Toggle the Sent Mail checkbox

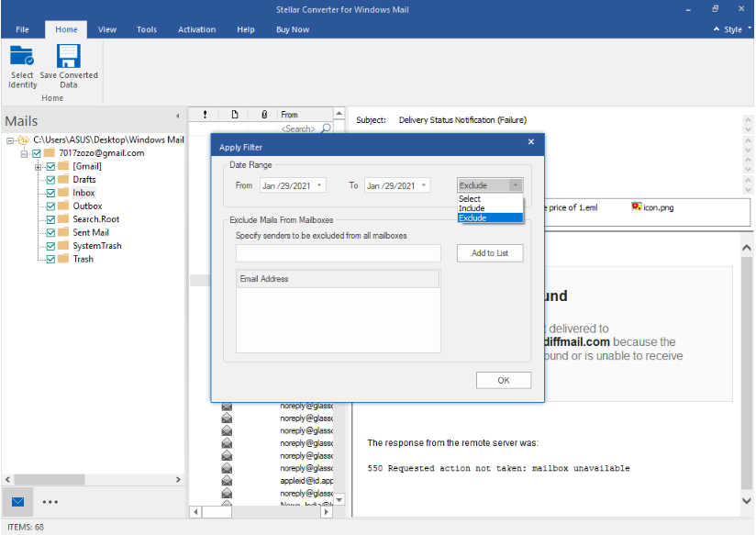click(x=50, y=233)
